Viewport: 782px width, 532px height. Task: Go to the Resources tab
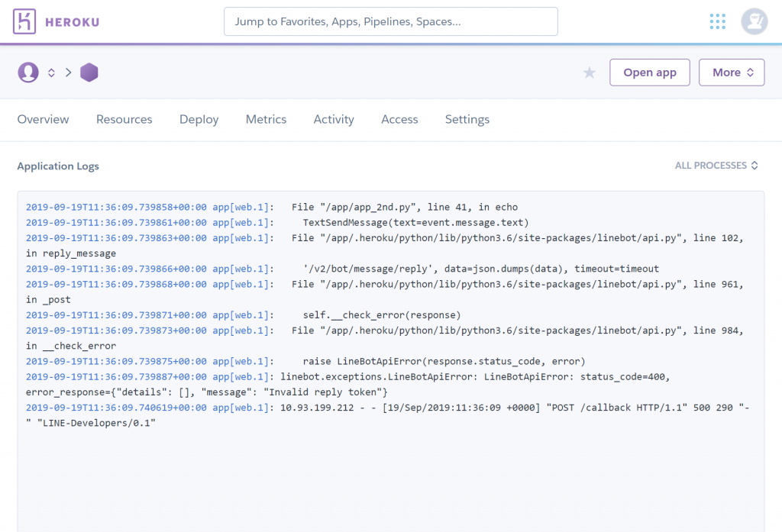coord(124,119)
